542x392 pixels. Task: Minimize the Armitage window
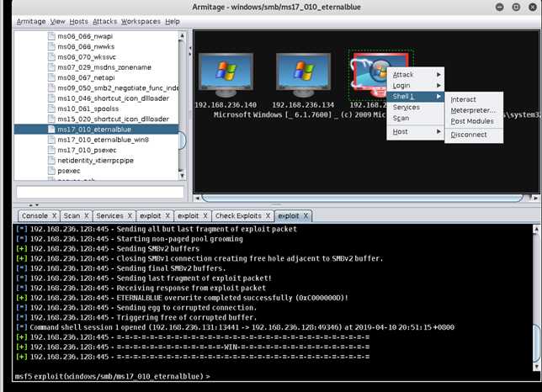(499, 7)
